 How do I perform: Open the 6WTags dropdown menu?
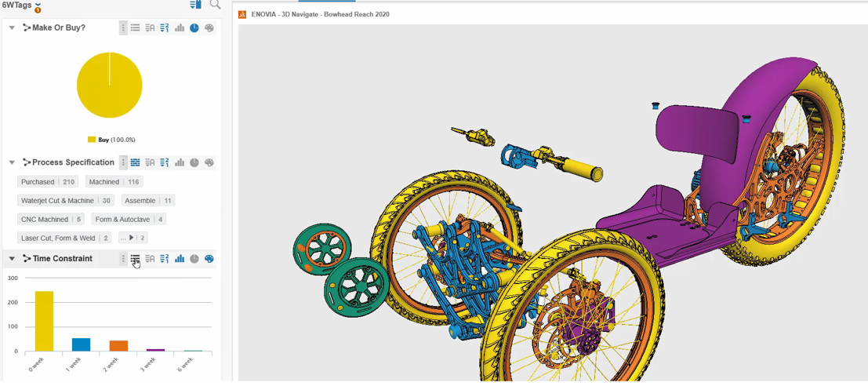38,5
